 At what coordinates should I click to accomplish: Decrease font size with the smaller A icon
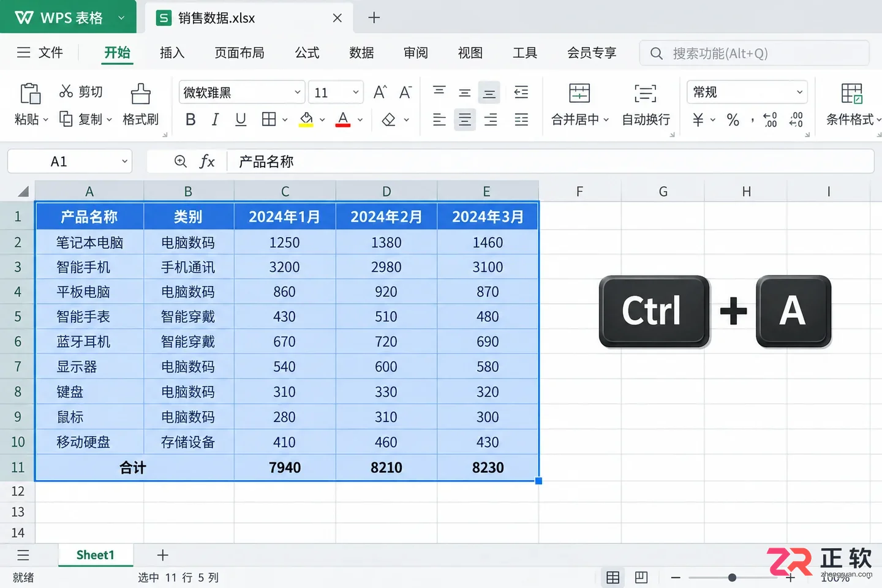[405, 92]
